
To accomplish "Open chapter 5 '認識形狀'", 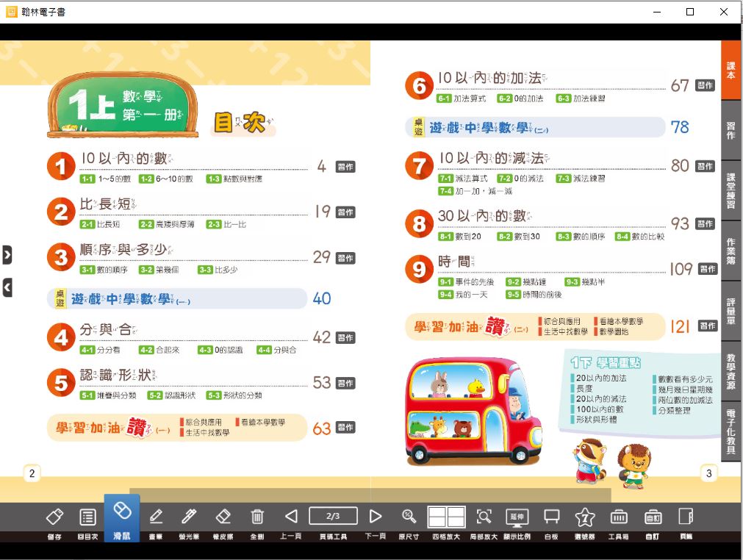I will [118, 375].
